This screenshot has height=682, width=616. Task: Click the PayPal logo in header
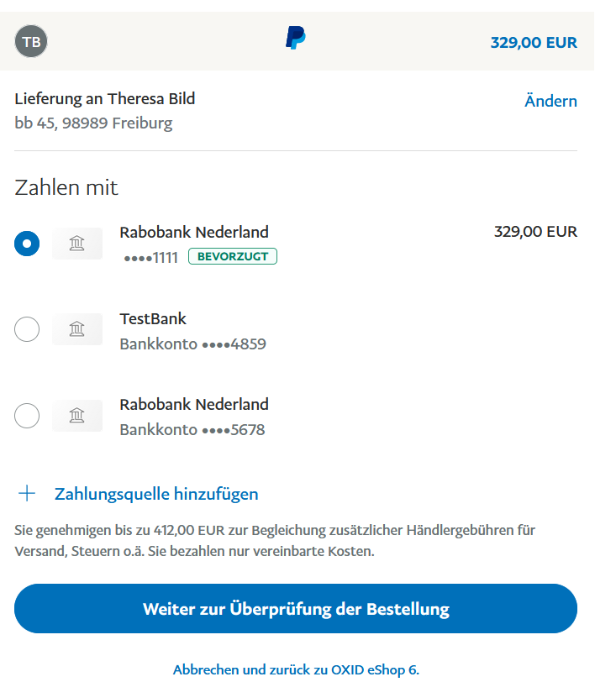[x=295, y=38]
